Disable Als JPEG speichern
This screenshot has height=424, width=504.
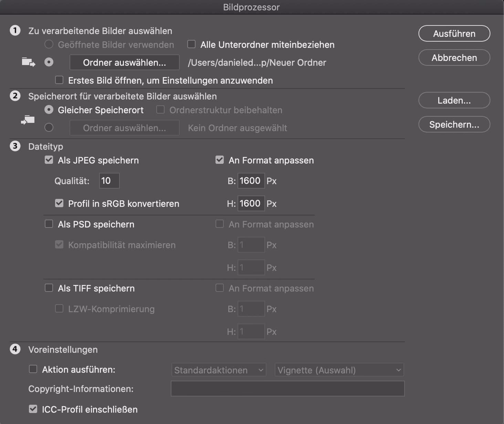pos(49,160)
